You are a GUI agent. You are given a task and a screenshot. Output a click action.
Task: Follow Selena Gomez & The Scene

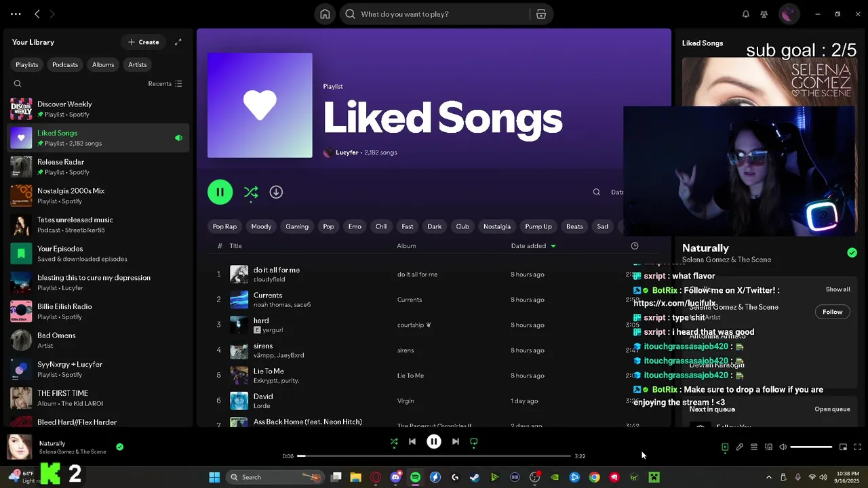coord(832,312)
